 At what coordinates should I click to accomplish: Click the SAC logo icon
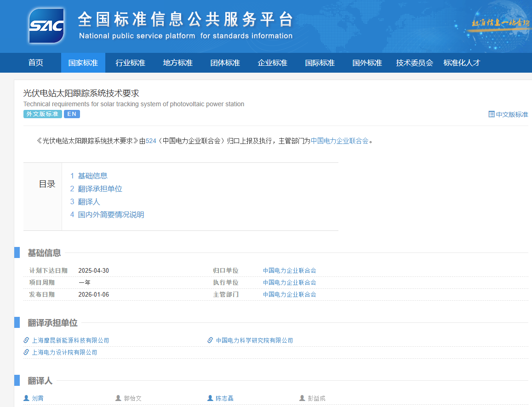(x=46, y=25)
